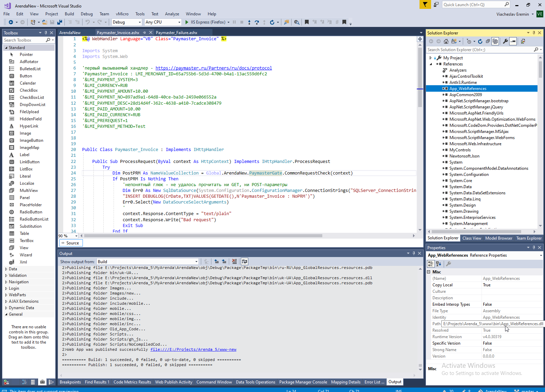Image resolution: width=545 pixels, height=392 pixels.
Task: Click the Home icon in Solution Explorer
Action: point(446,41)
